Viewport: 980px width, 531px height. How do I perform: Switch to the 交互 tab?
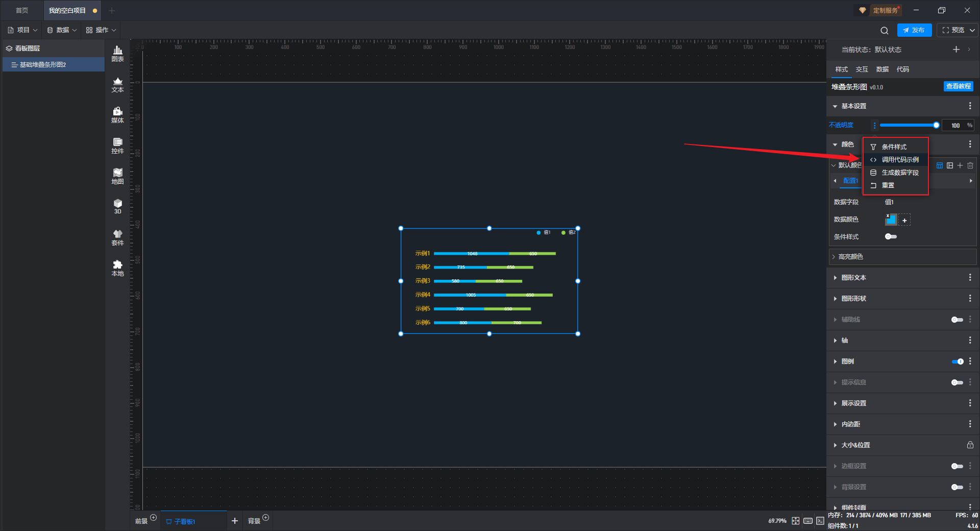tap(862, 69)
